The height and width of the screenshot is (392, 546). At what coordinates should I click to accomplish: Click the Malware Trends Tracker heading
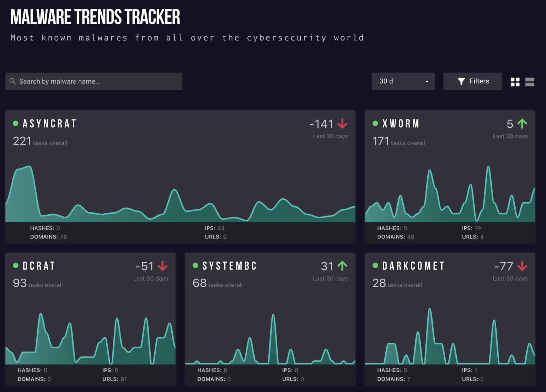point(95,17)
